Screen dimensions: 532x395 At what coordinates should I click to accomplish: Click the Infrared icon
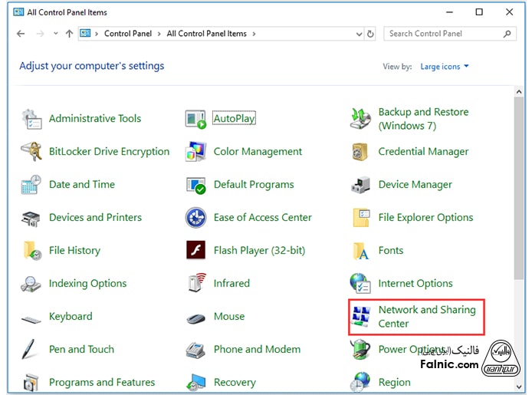click(196, 284)
